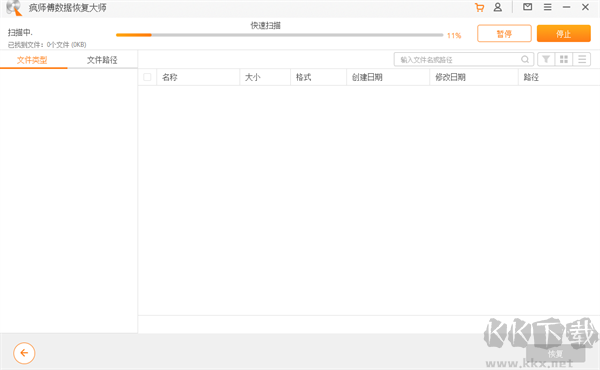The height and width of the screenshot is (370, 600).
Task: Click the search magnifier icon
Action: point(525,59)
